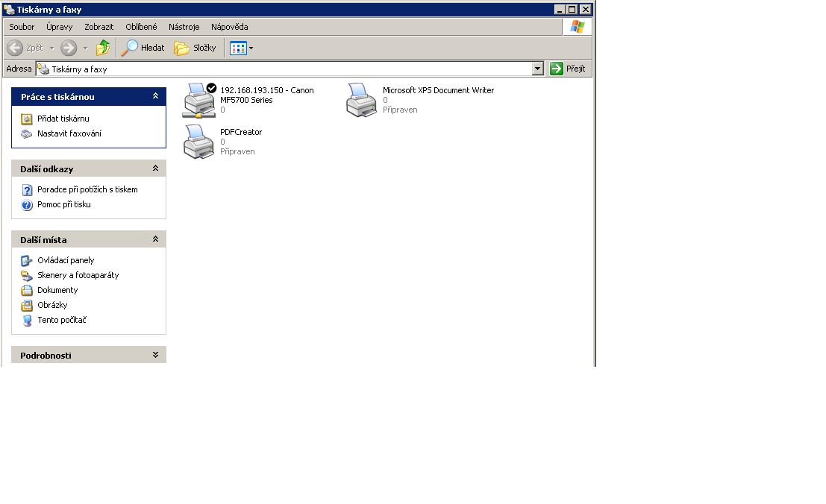Open the Dokumenty link

pyautogui.click(x=57, y=291)
